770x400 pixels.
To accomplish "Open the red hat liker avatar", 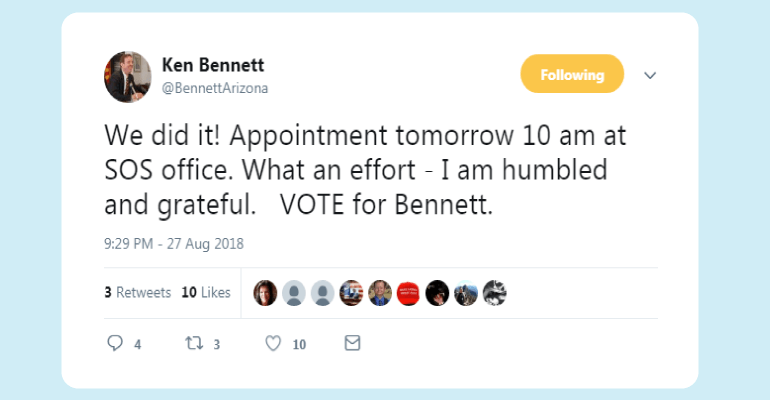I will [408, 293].
